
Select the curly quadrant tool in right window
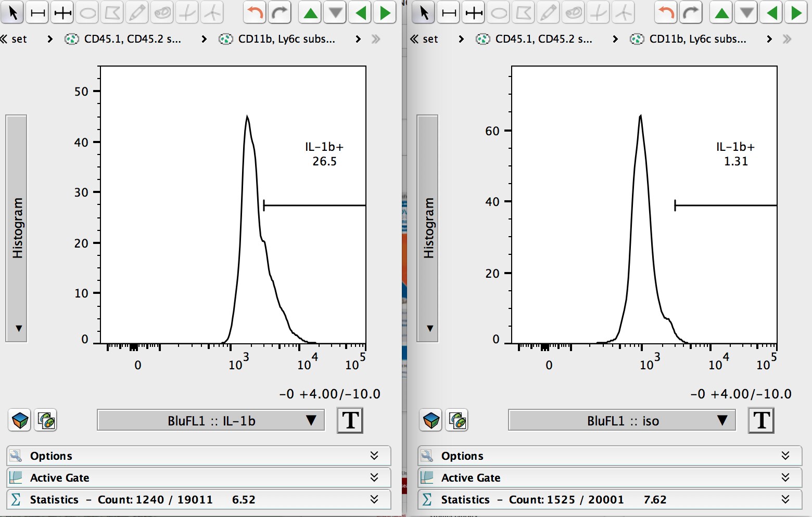coord(624,12)
